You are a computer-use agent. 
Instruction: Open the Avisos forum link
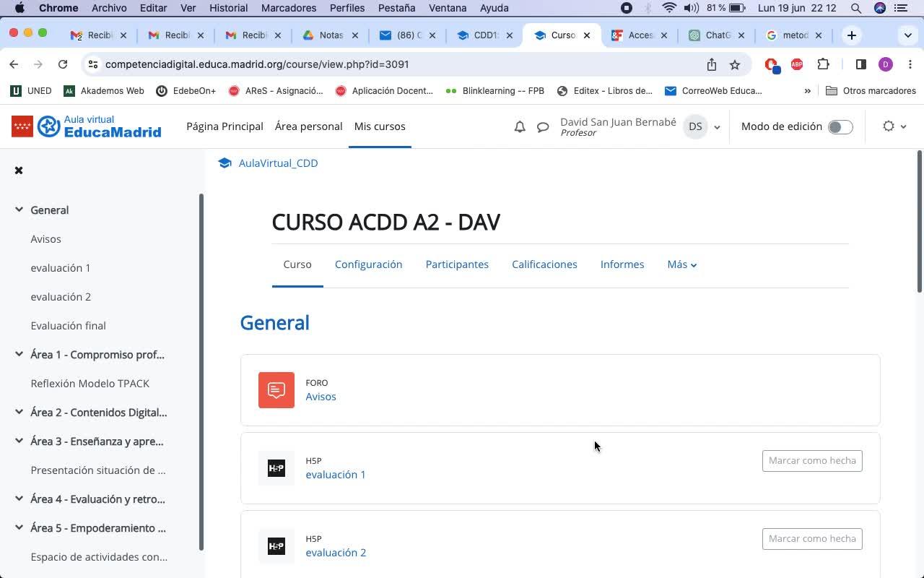click(321, 397)
